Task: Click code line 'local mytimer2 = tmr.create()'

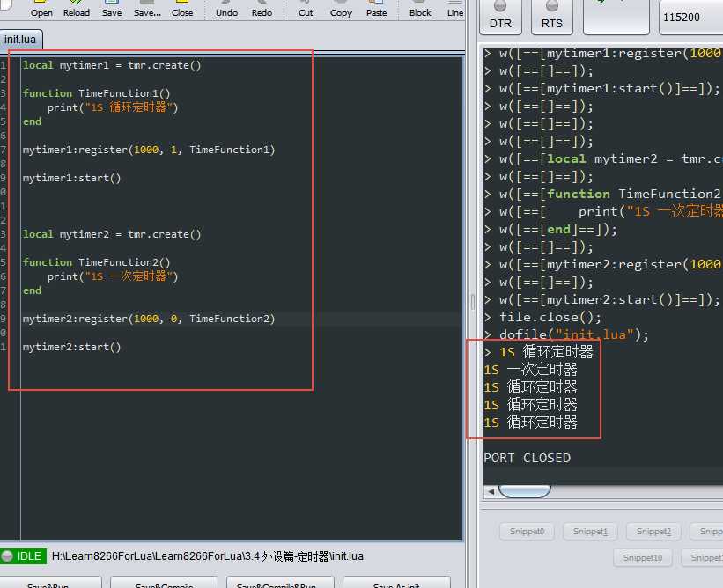Action: (x=112, y=234)
